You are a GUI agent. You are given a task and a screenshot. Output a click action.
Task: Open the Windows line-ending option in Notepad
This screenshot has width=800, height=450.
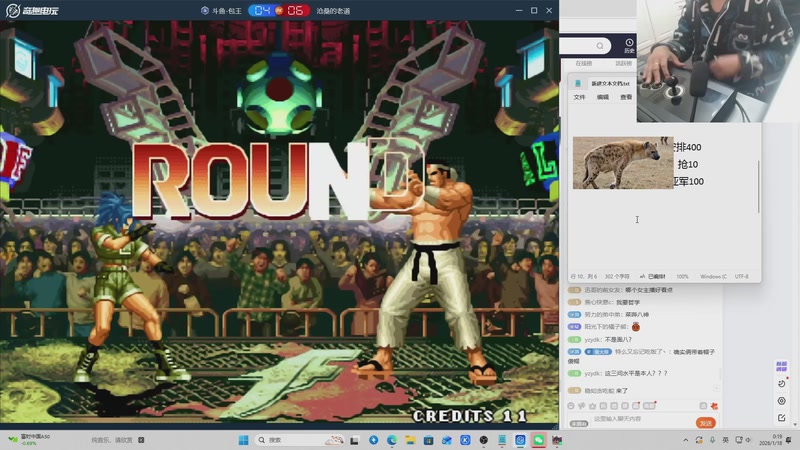tap(713, 277)
